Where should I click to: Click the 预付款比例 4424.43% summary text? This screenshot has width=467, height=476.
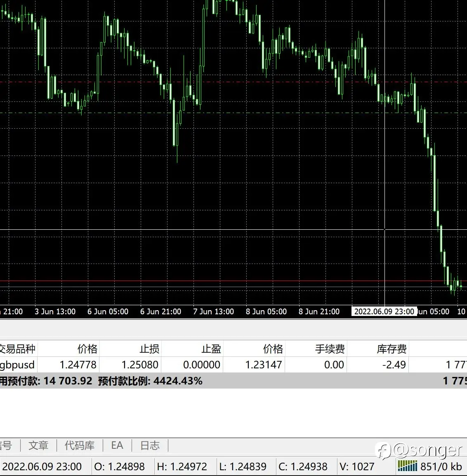point(150,381)
